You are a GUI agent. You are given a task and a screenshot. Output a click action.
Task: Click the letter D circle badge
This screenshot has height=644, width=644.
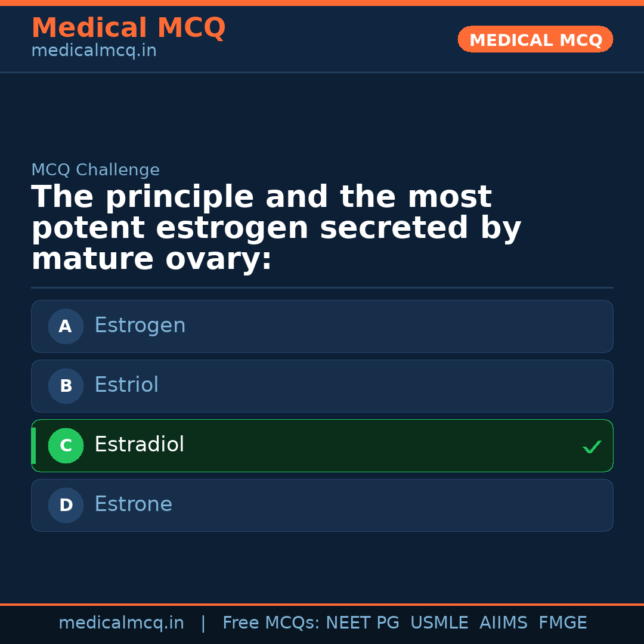click(x=66, y=505)
